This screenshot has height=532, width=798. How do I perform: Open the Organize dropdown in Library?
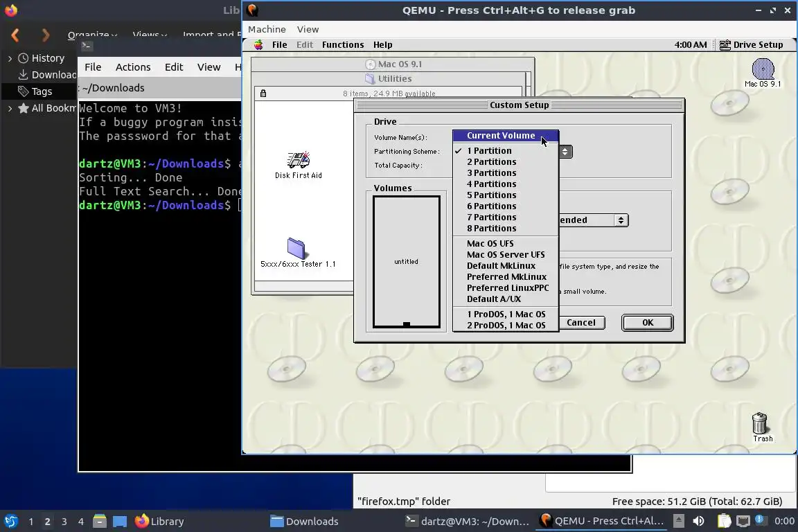(92, 35)
